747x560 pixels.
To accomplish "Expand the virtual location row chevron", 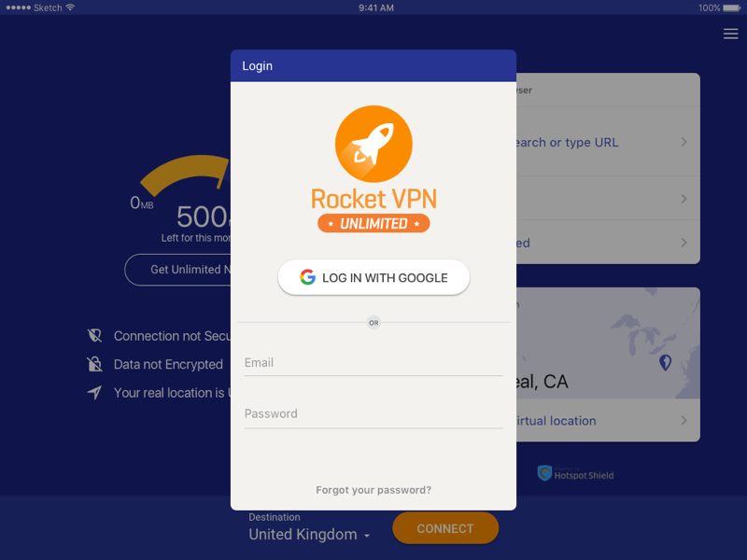I will (684, 421).
